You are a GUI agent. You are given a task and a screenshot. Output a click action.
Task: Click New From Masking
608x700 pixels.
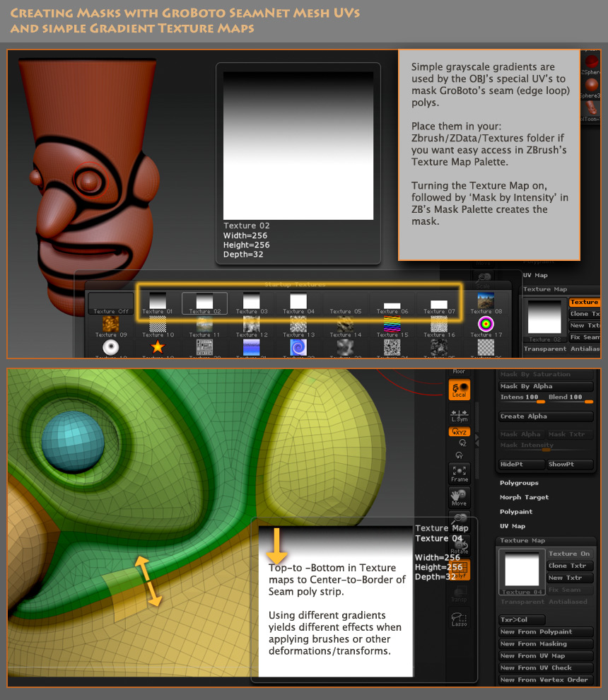[546, 643]
